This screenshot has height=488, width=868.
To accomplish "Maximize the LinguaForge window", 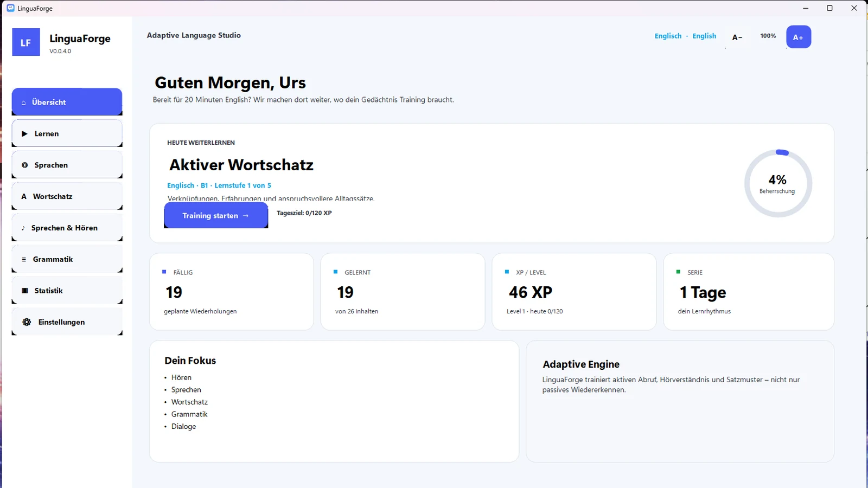I will (x=829, y=8).
